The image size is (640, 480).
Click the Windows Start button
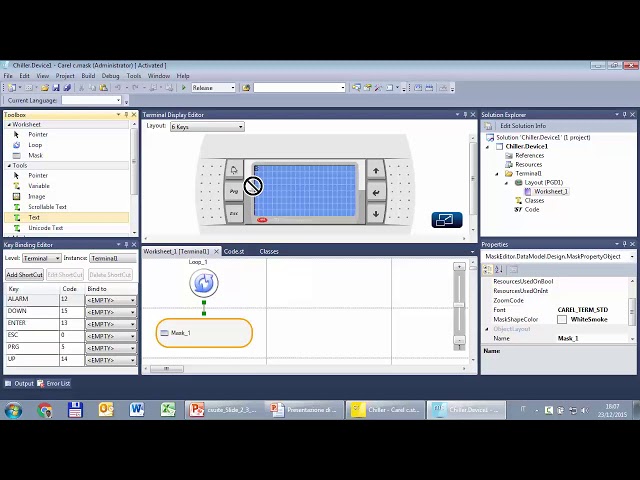(x=13, y=410)
